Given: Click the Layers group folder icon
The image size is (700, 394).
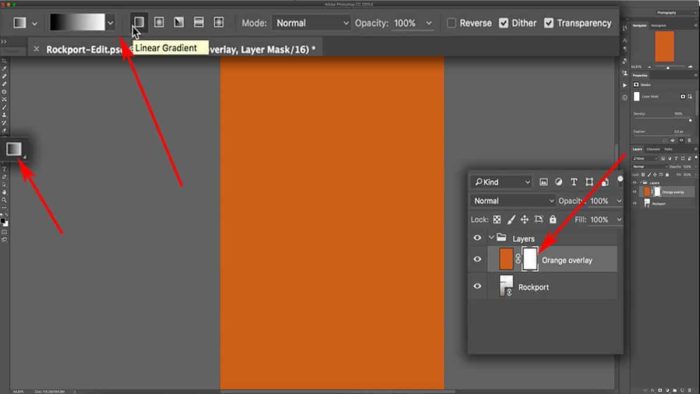Looking at the screenshot, I should click(502, 237).
